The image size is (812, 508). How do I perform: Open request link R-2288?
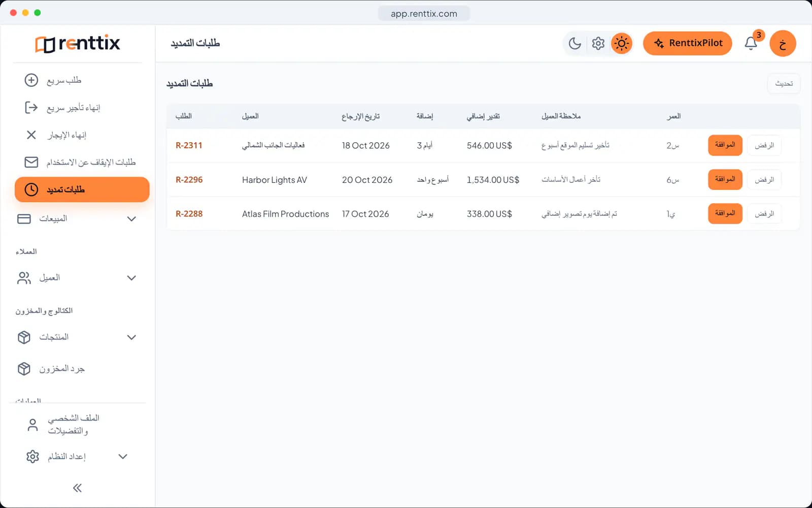coord(189,214)
